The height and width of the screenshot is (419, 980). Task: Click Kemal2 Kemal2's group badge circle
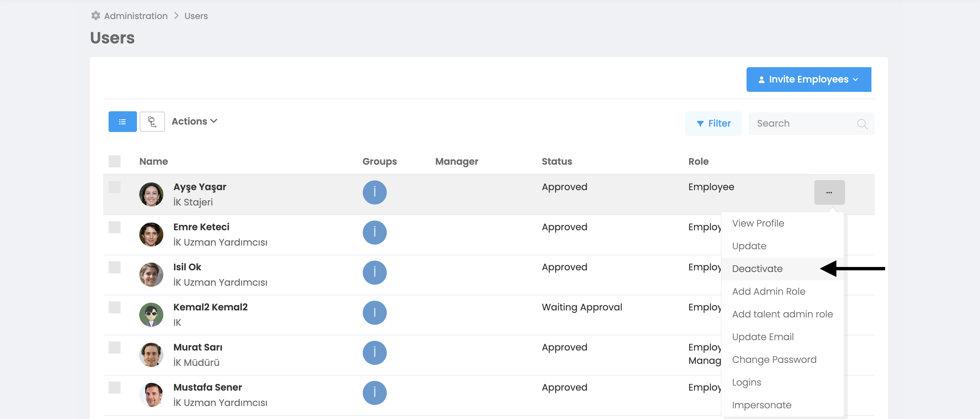point(374,313)
